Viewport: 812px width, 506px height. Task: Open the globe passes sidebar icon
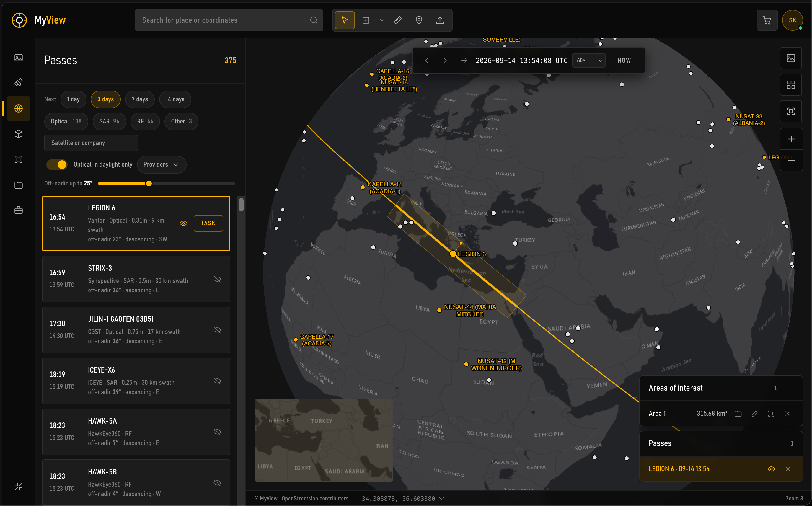tap(18, 109)
